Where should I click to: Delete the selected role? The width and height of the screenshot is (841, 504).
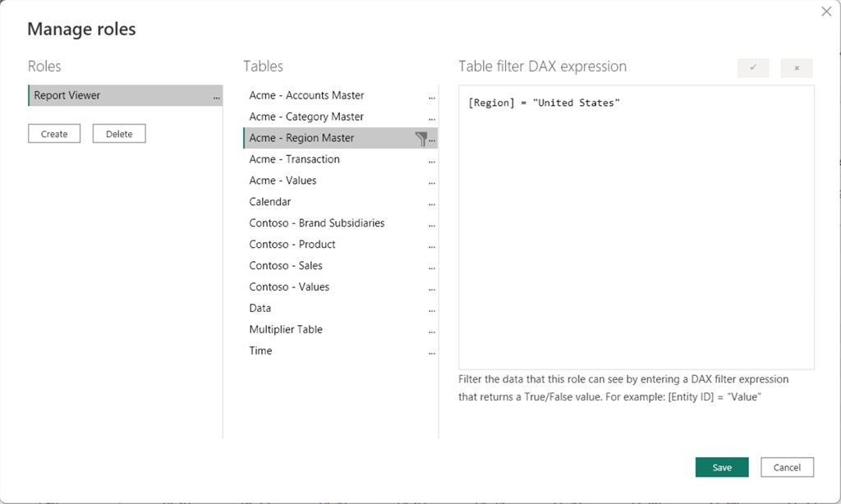[119, 134]
